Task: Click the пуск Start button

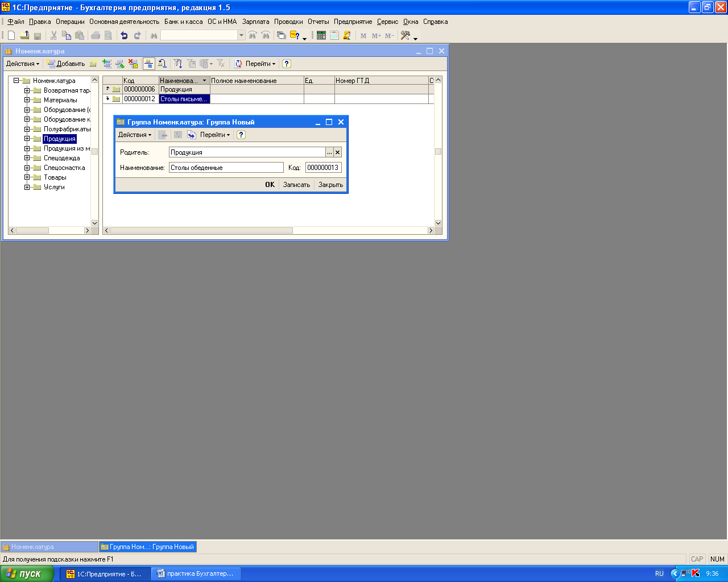Action: click(x=27, y=573)
